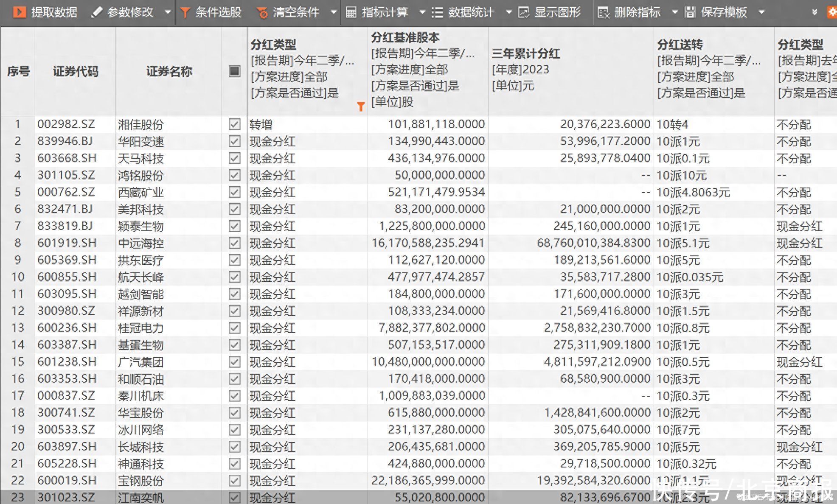The height and width of the screenshot is (504, 837).
Task: Click the 显示图形 button label
Action: pos(557,12)
